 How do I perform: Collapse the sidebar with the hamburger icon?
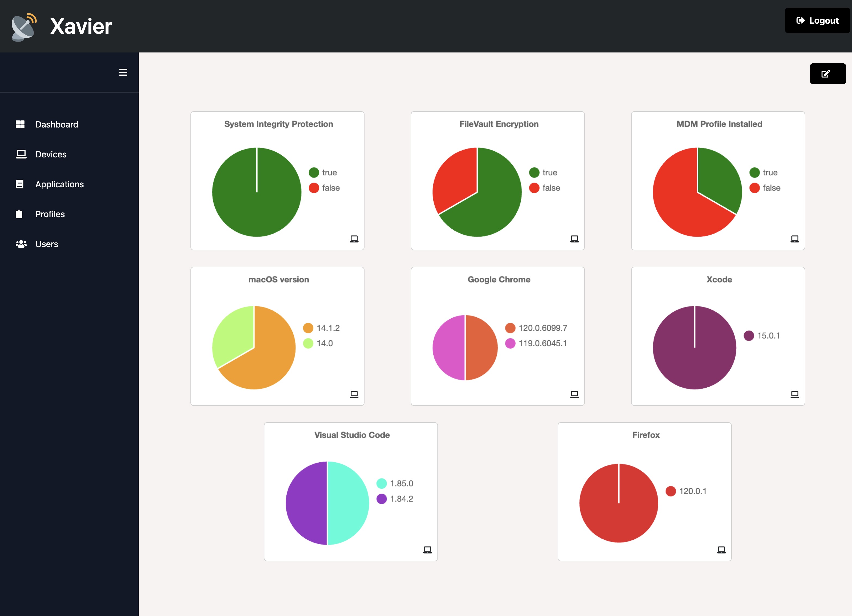click(x=123, y=73)
